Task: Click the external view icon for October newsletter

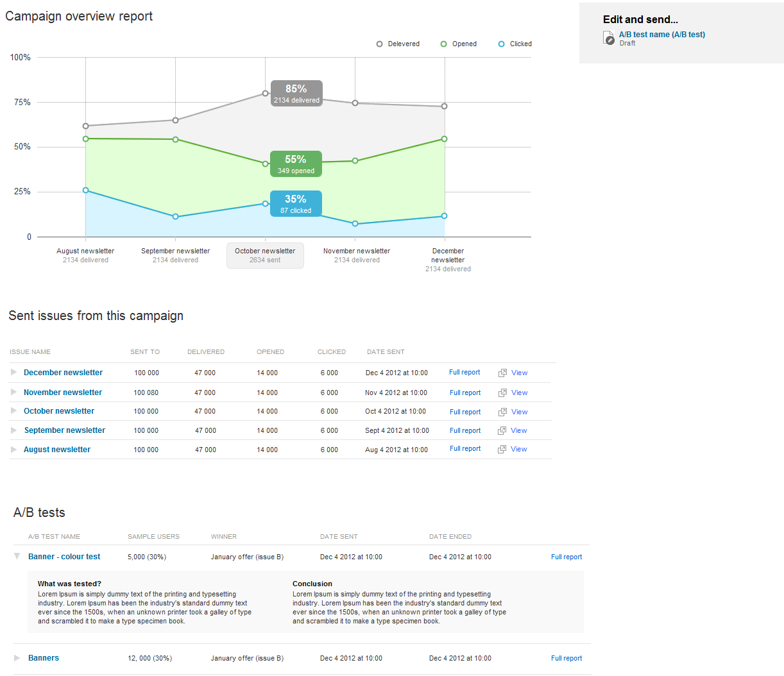Action: coord(502,412)
